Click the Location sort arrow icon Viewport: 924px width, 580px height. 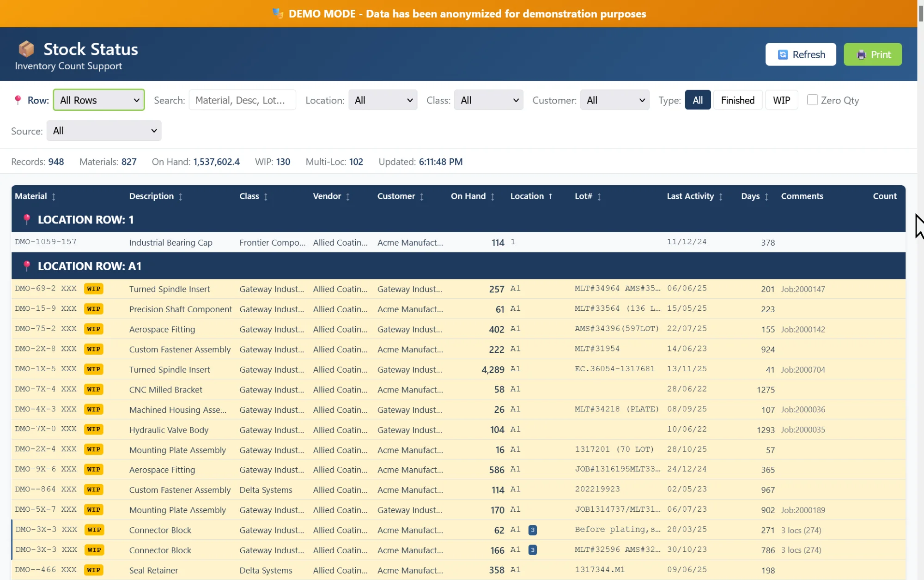pos(550,196)
